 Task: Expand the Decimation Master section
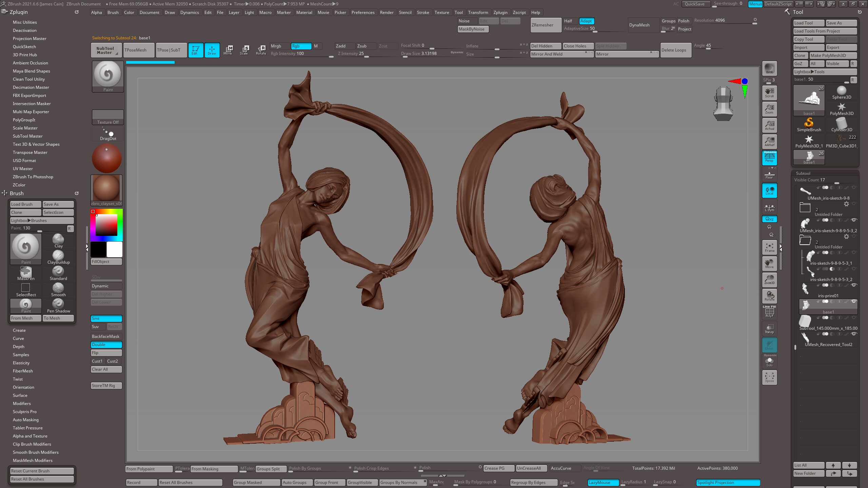tap(31, 87)
